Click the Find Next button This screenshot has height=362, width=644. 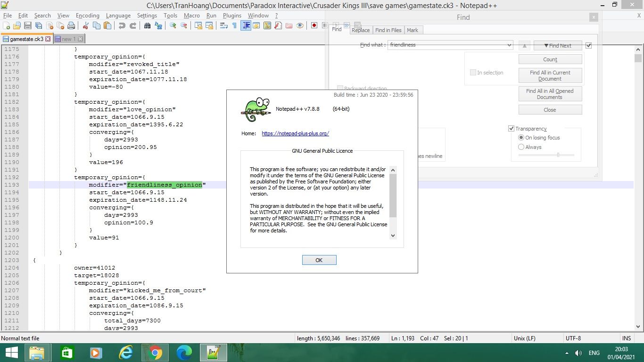point(558,46)
